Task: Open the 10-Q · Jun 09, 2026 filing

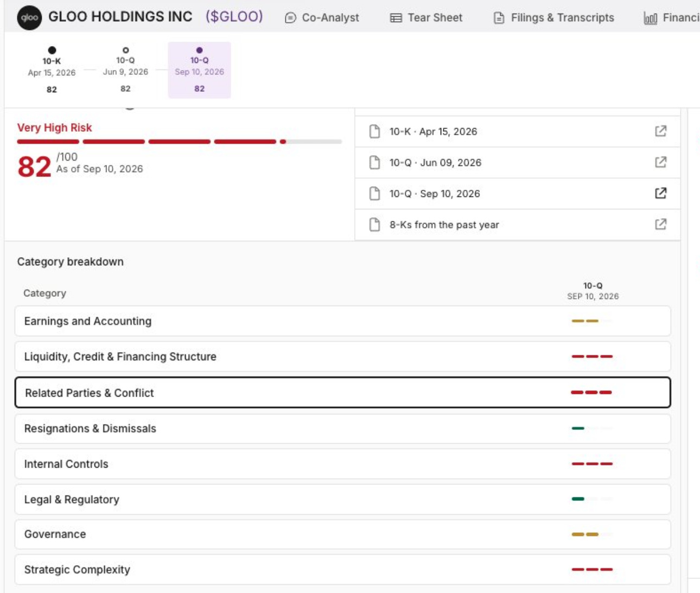Action: (x=517, y=162)
